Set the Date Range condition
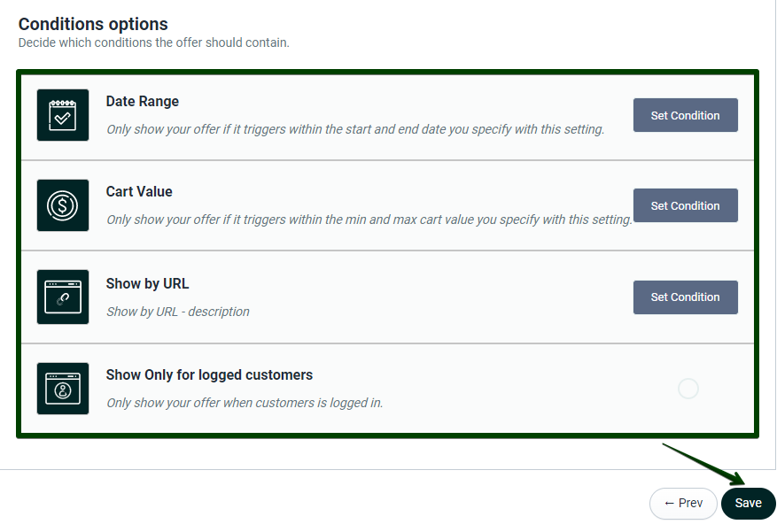This screenshot has width=777, height=532. 685,115
